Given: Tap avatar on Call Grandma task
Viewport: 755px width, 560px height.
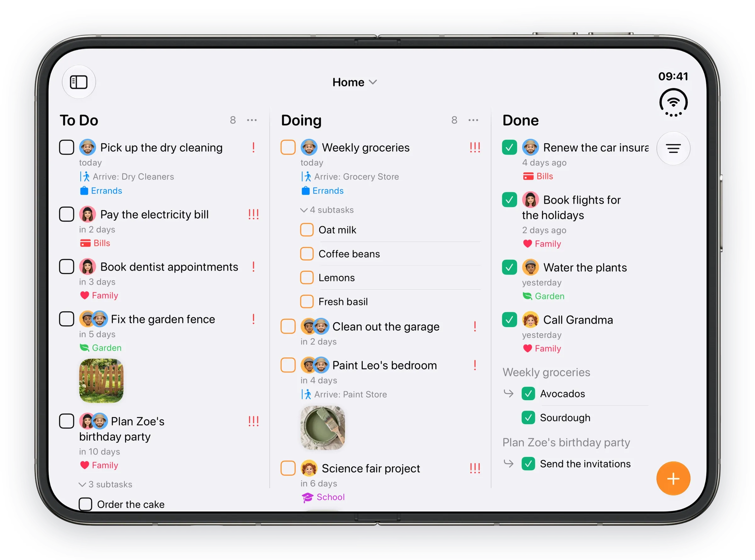Looking at the screenshot, I should (x=530, y=320).
